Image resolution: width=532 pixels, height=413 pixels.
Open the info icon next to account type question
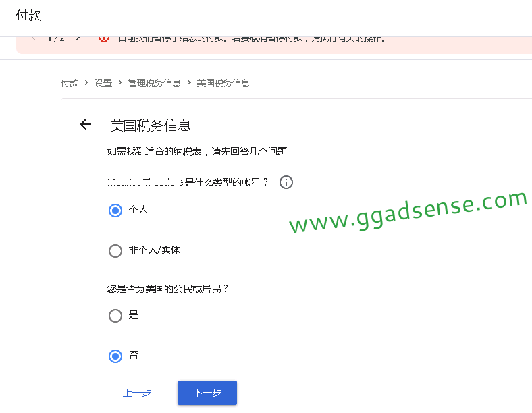pyautogui.click(x=286, y=182)
